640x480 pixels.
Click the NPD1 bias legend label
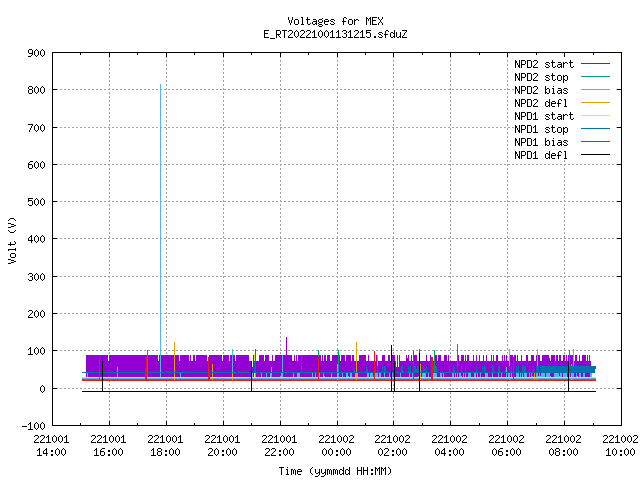click(x=541, y=142)
